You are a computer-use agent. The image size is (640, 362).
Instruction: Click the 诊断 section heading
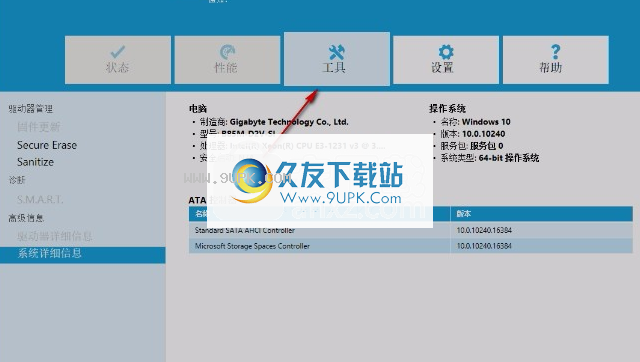pos(17,180)
